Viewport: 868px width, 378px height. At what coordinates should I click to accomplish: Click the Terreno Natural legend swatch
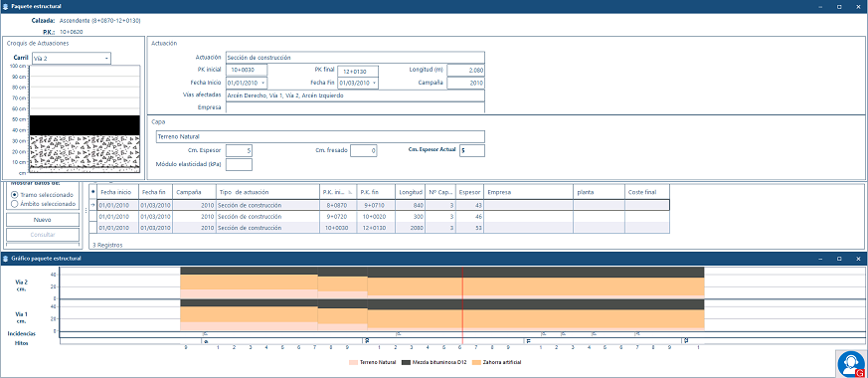[x=353, y=362]
